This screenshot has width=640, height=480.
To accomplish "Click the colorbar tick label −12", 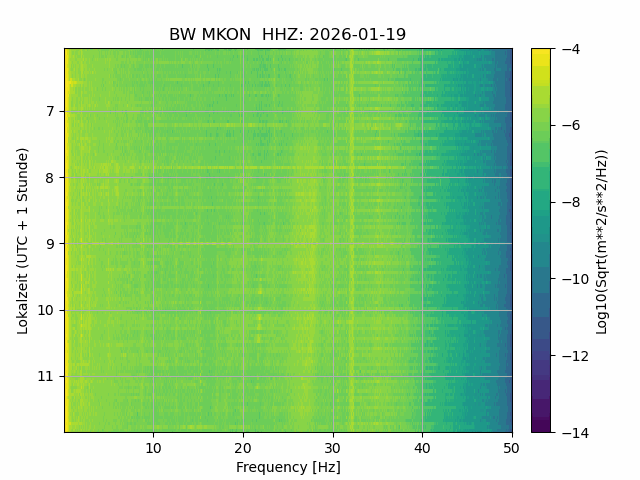I will point(575,356).
